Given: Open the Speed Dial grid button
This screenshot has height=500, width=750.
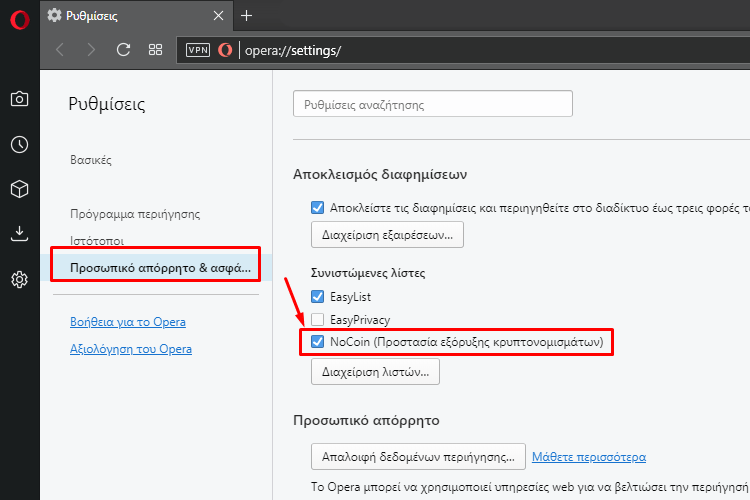Looking at the screenshot, I should tap(155, 50).
